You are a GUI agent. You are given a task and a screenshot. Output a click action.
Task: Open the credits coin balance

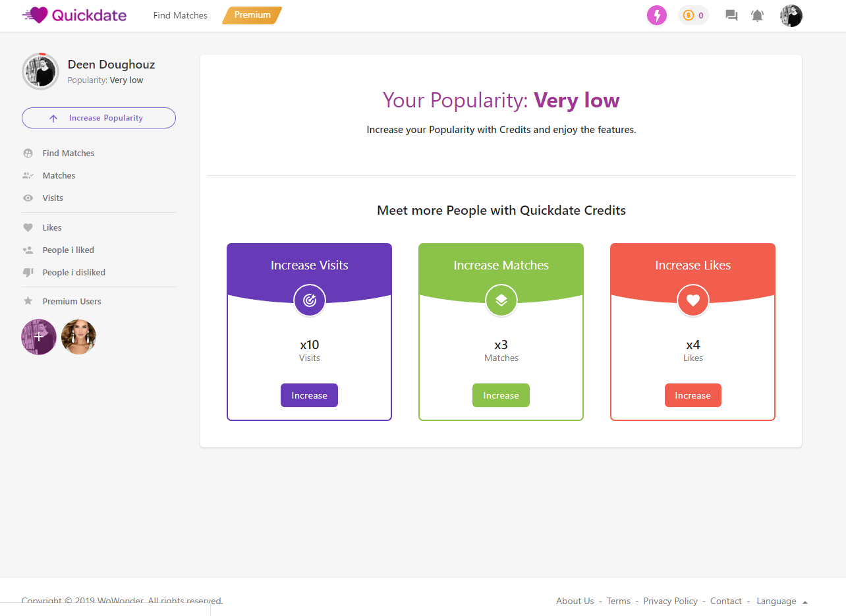coord(693,15)
